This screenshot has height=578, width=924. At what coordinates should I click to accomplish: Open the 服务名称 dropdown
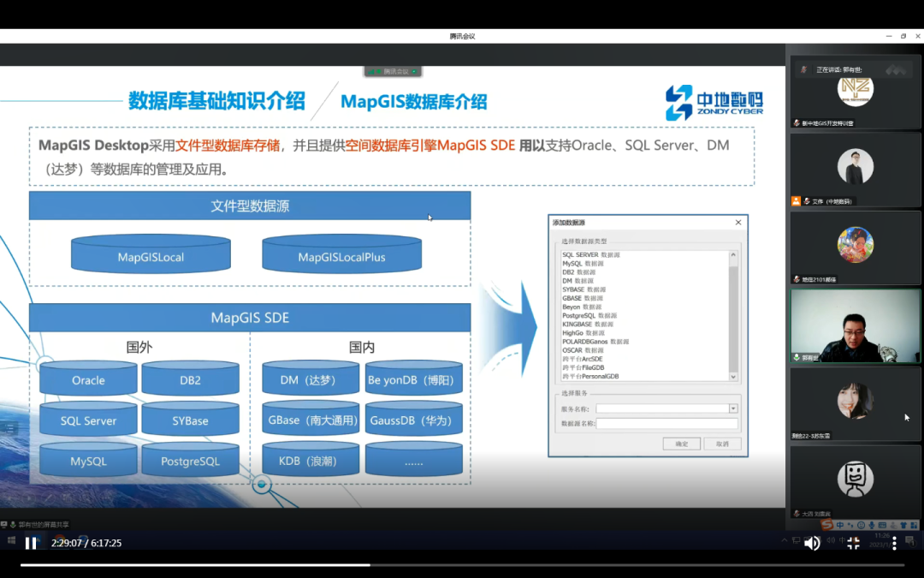(x=733, y=408)
